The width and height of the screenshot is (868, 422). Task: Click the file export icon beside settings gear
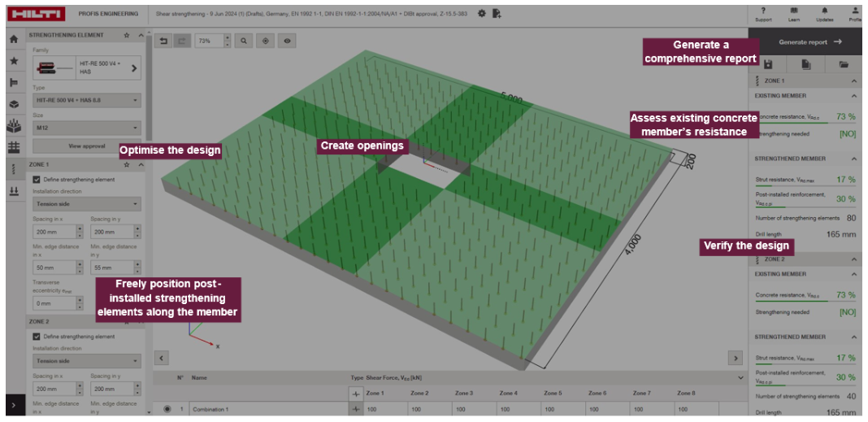(x=497, y=13)
